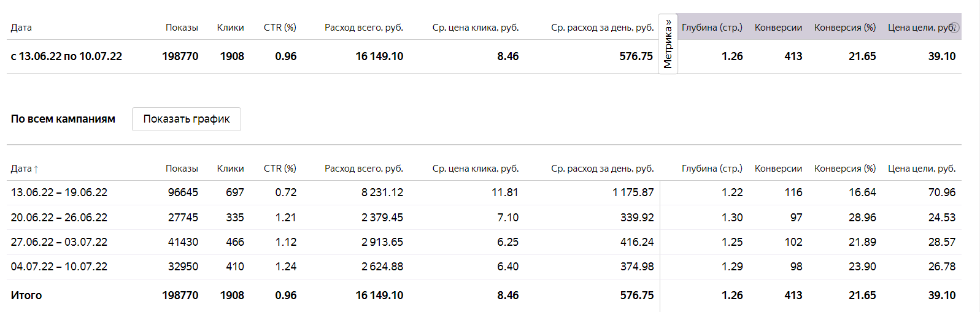This screenshot has height=312, width=980.
Task: Select the 13.06.22 – 19.06.22 week row
Action: pyautogui.click(x=59, y=192)
